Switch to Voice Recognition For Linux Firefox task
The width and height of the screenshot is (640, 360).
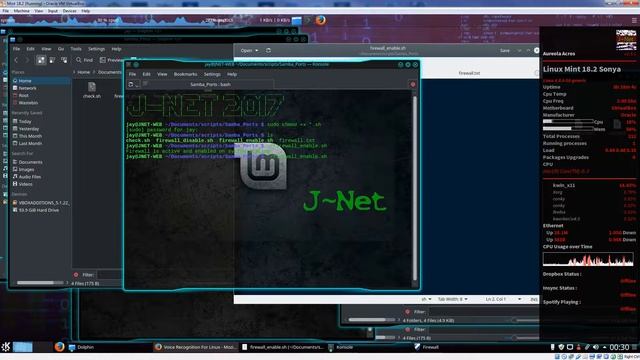tap(196, 347)
